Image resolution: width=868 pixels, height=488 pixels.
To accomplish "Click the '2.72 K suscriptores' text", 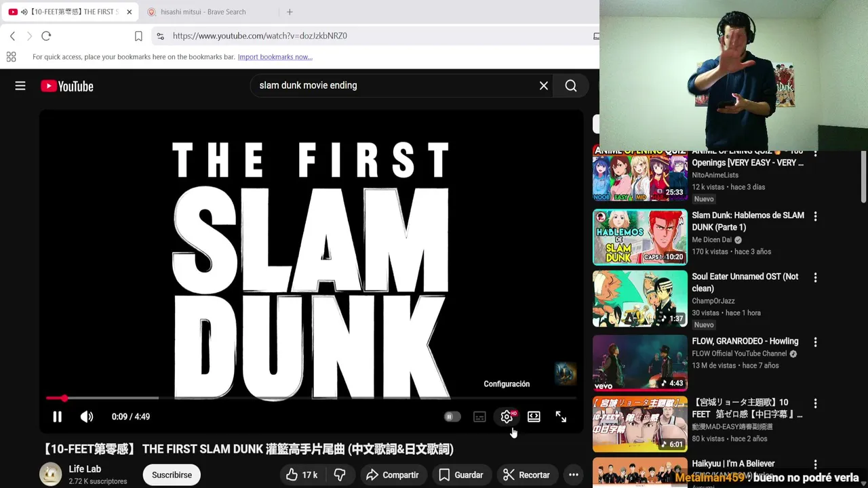I will click(98, 481).
